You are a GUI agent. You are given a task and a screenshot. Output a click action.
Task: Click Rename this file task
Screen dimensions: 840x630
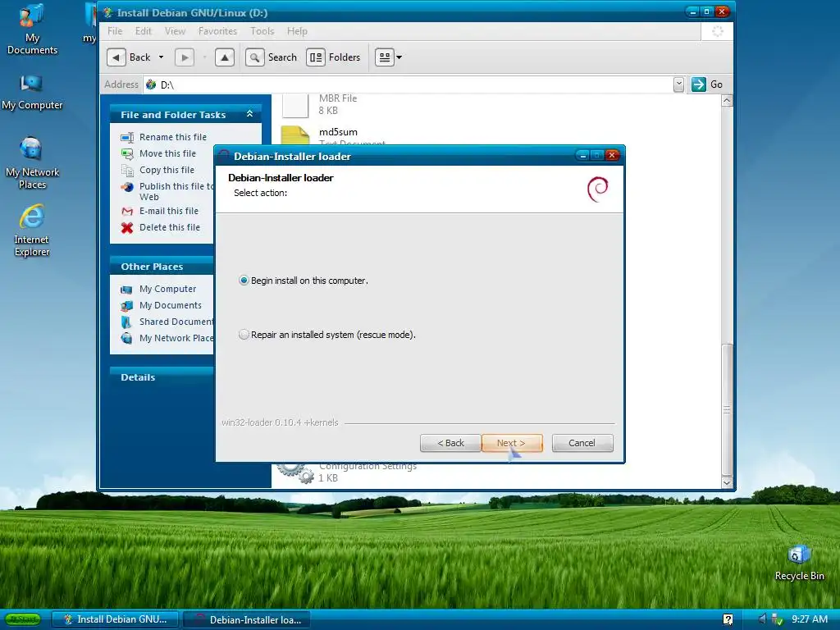point(172,137)
